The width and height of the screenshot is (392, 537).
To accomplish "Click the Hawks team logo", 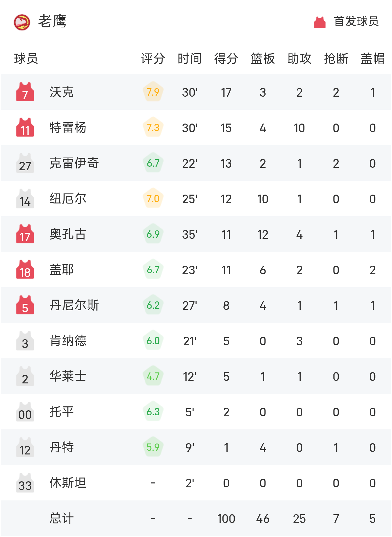I will coord(22,22).
